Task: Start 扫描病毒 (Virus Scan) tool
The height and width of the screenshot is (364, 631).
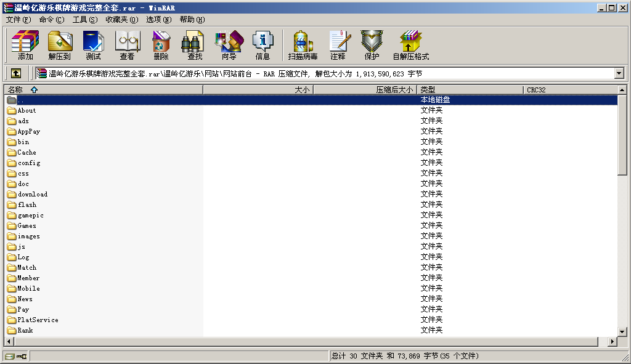Action: click(303, 45)
